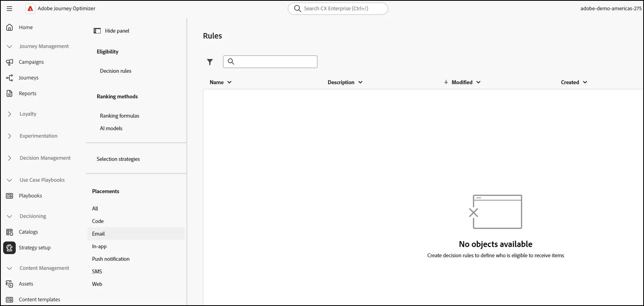Open Journeys

pos(28,77)
